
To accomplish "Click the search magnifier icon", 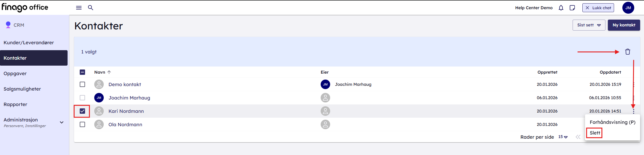I will tap(91, 8).
